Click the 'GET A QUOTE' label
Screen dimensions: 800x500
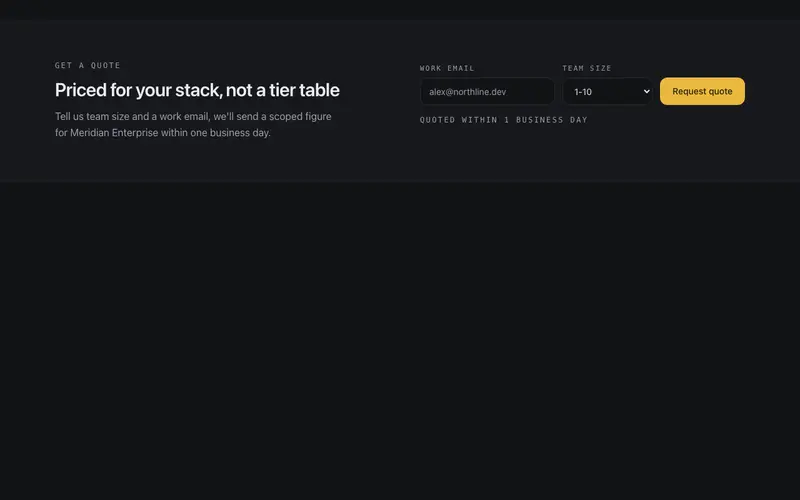88,65
